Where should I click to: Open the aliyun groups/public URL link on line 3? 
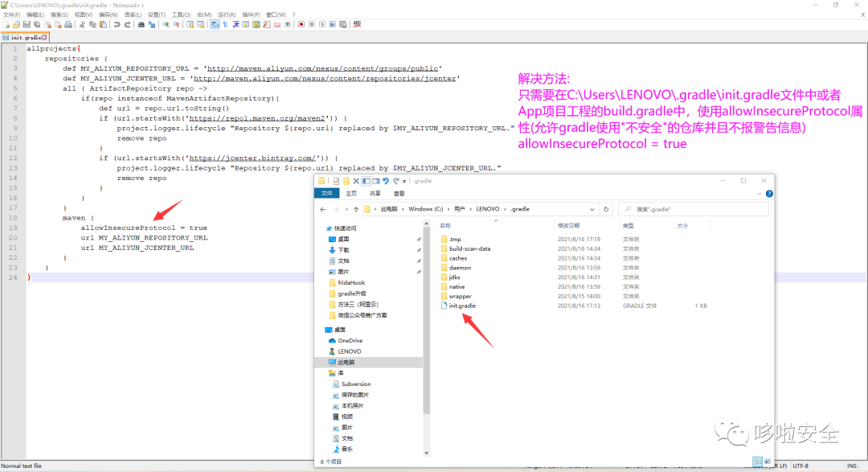coord(323,68)
